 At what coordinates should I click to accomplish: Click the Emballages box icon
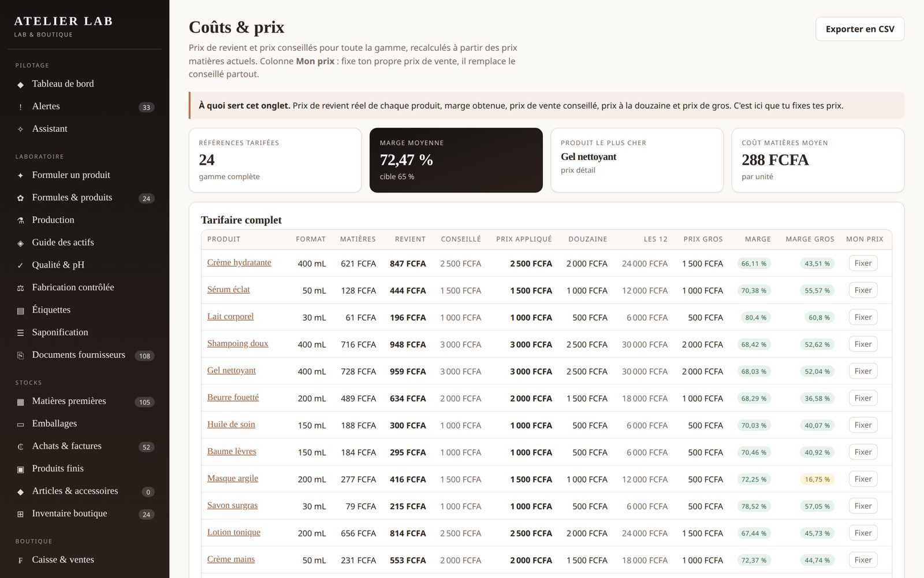click(20, 425)
